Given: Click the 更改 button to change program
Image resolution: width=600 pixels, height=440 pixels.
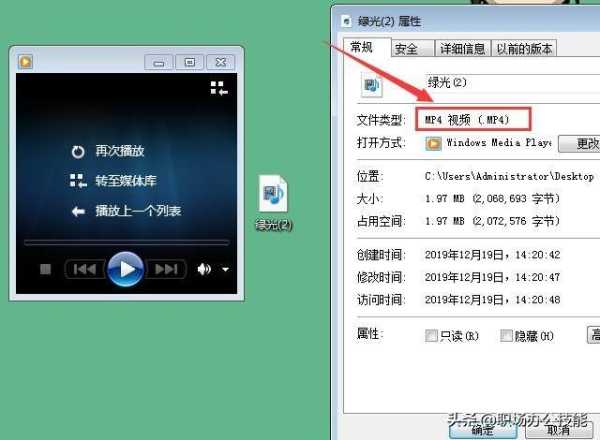Looking at the screenshot, I should coord(579,143).
